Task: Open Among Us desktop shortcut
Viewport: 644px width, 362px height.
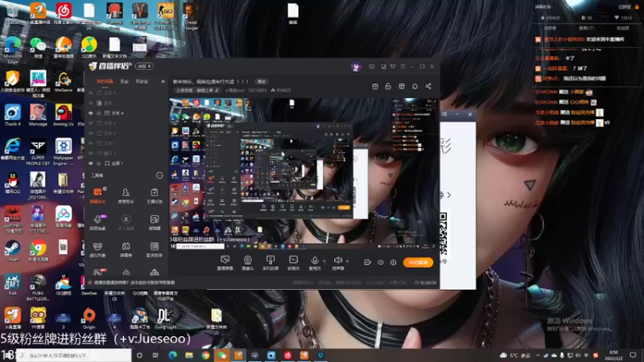Action: [64, 115]
